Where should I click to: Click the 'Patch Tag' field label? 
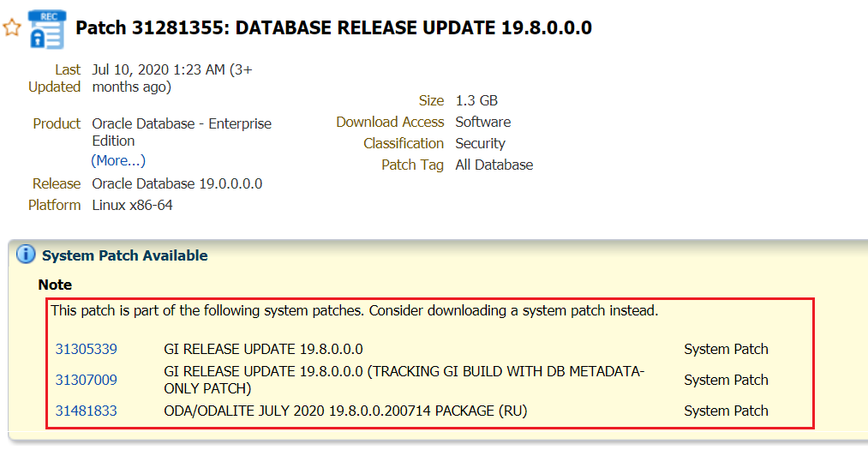click(412, 165)
